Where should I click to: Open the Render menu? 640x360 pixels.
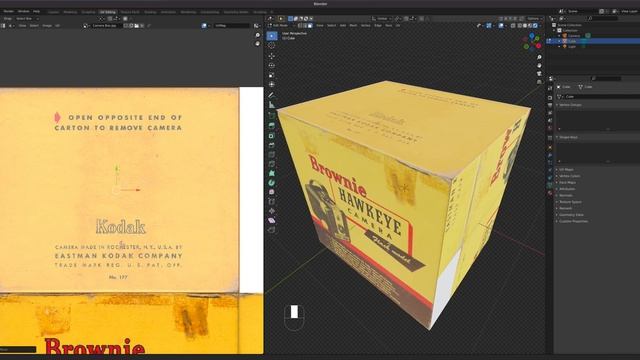point(9,11)
